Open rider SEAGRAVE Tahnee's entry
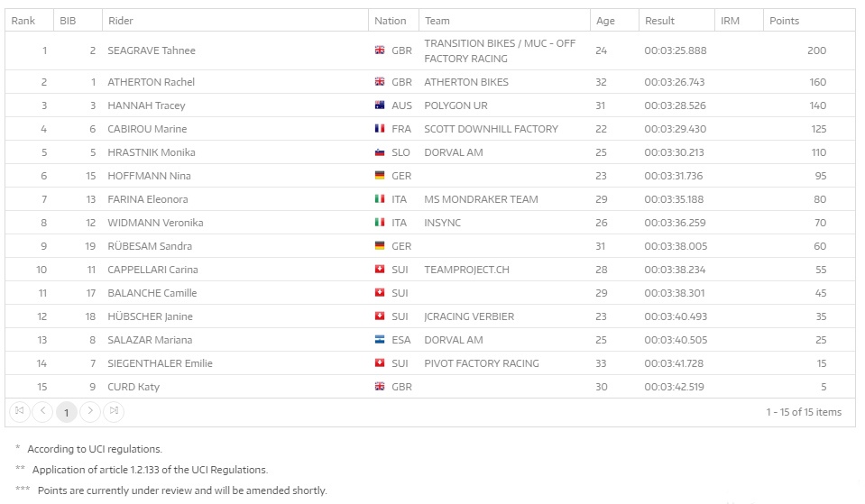 [x=151, y=50]
